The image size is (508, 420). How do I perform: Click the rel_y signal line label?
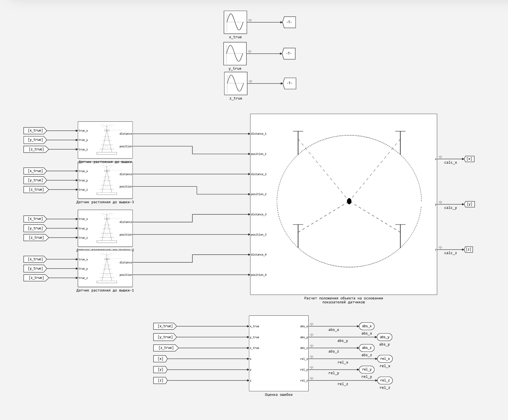coord(334,373)
